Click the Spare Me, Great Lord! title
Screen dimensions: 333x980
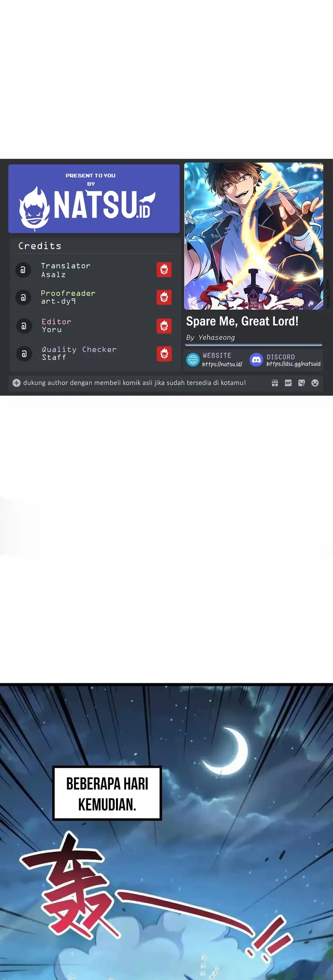(x=242, y=321)
